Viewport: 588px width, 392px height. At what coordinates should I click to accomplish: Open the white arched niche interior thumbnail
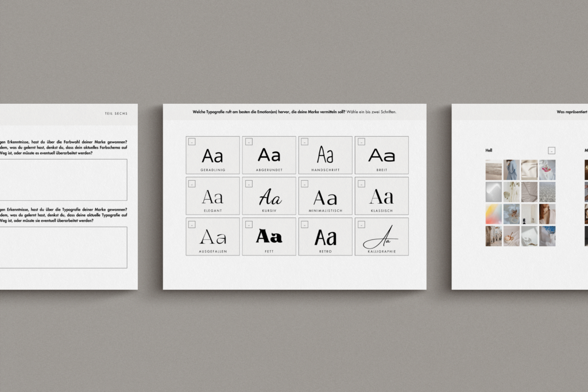[x=529, y=214]
